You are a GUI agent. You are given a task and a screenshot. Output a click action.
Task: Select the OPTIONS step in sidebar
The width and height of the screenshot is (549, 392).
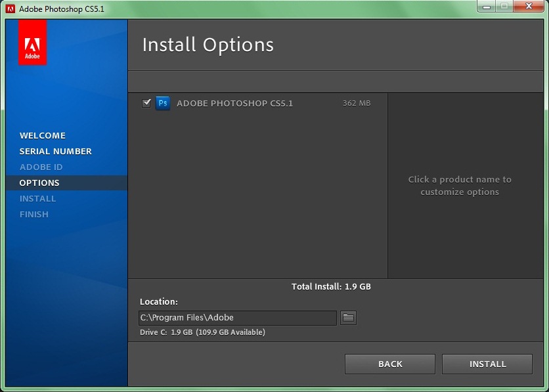click(66, 183)
